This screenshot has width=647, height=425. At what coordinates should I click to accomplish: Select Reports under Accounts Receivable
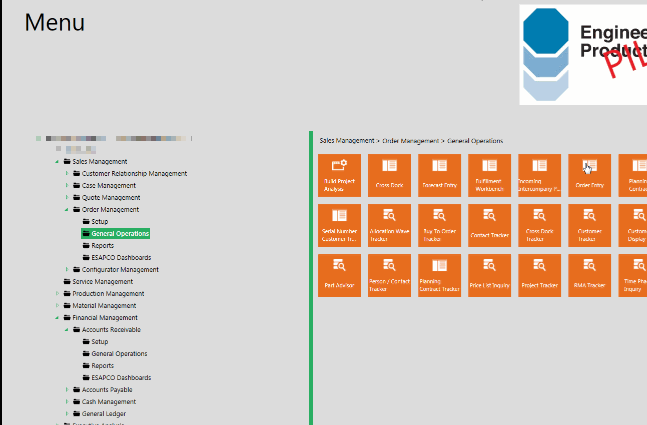[98, 365]
